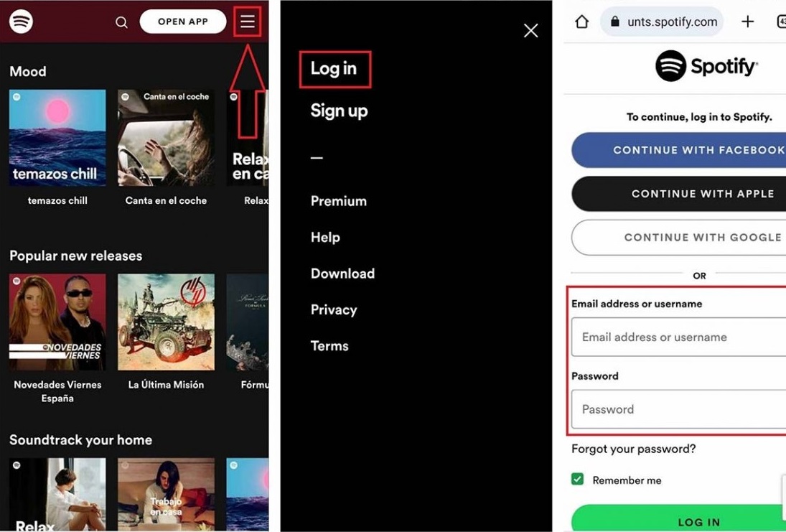This screenshot has width=786, height=532.
Task: Click the Spotify logo in top bar
Action: click(x=21, y=22)
